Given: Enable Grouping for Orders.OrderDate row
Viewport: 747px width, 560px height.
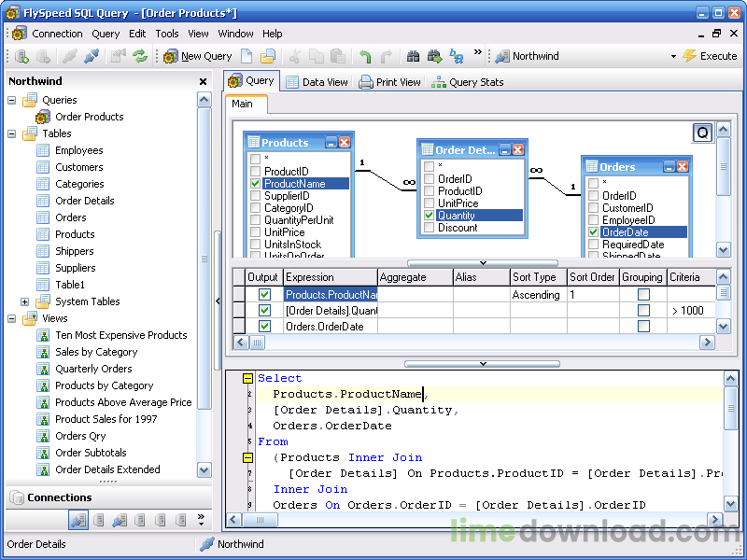Looking at the screenshot, I should pos(643,326).
